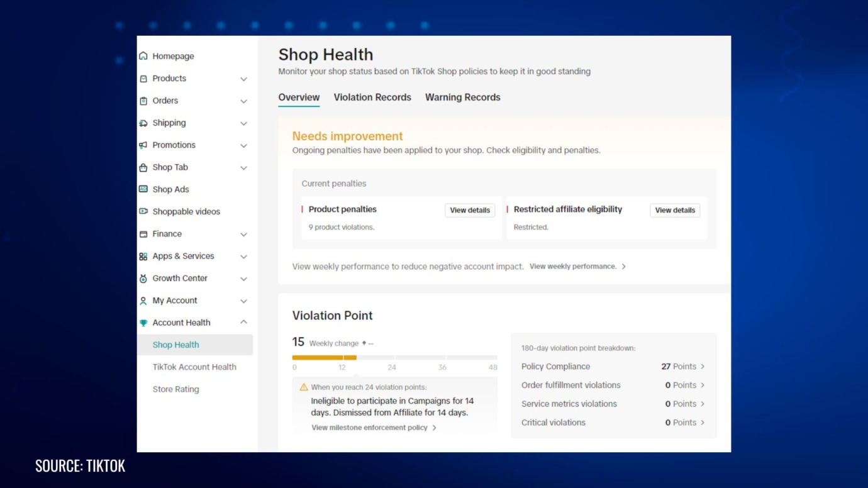Open Policy Compliance 27 Points row
868x488 pixels.
[x=613, y=367]
